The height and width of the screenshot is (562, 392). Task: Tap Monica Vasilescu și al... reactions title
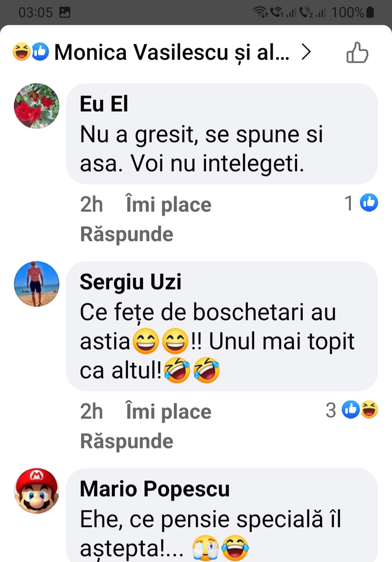coord(172,53)
